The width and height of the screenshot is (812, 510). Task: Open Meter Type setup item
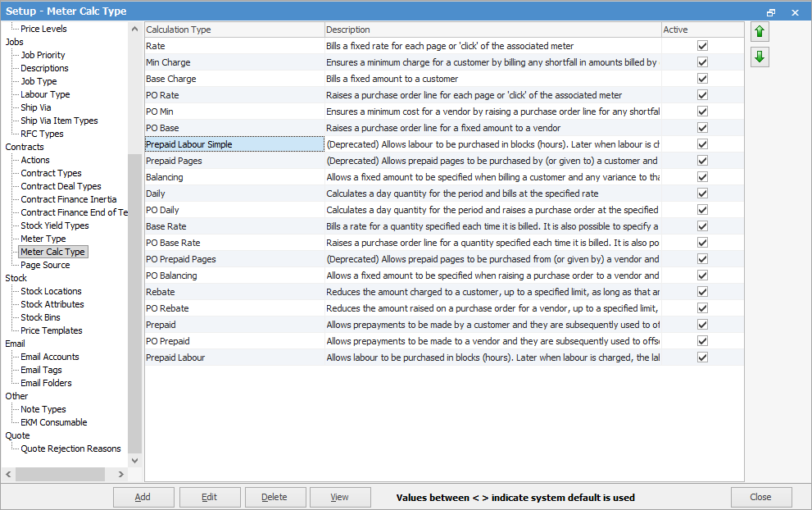(x=43, y=239)
